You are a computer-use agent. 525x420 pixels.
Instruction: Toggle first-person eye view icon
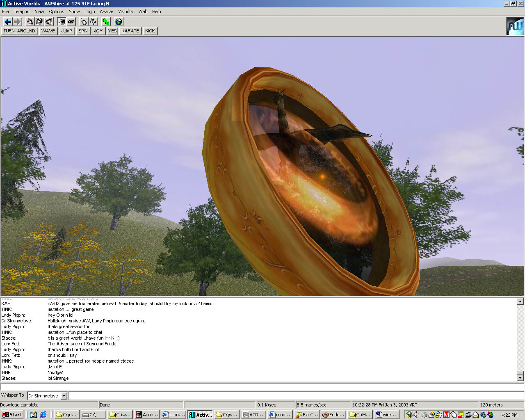[62, 22]
